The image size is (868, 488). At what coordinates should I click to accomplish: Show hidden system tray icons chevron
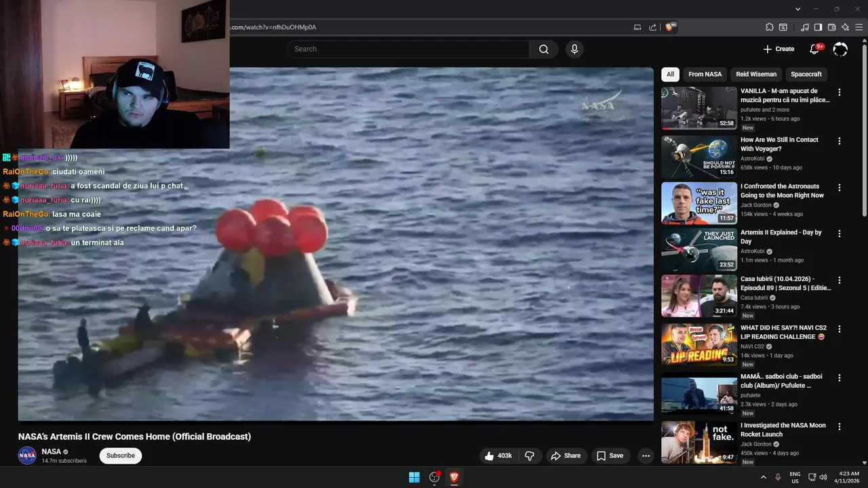764,477
